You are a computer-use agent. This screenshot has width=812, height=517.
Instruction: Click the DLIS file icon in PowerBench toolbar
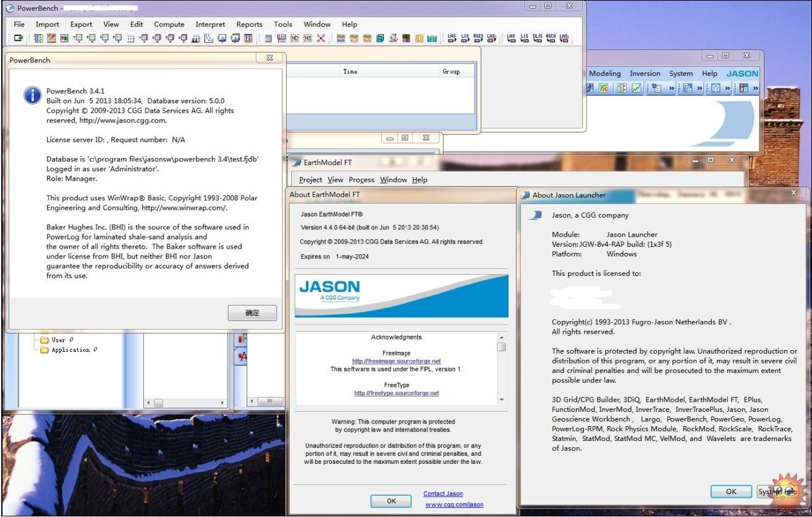click(x=538, y=38)
